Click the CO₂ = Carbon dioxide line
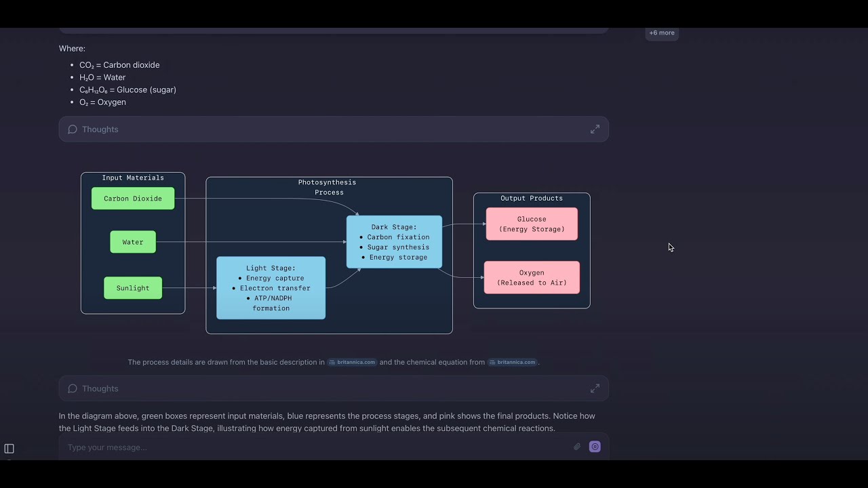 point(119,65)
